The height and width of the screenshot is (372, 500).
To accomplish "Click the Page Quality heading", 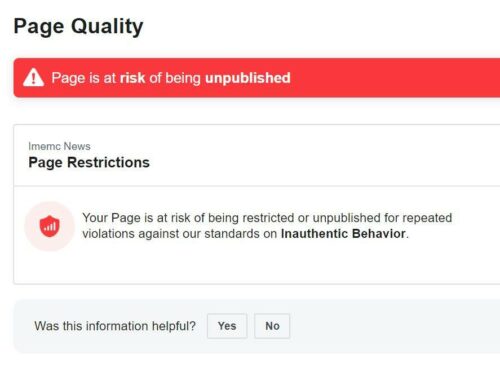I will pyautogui.click(x=78, y=26).
